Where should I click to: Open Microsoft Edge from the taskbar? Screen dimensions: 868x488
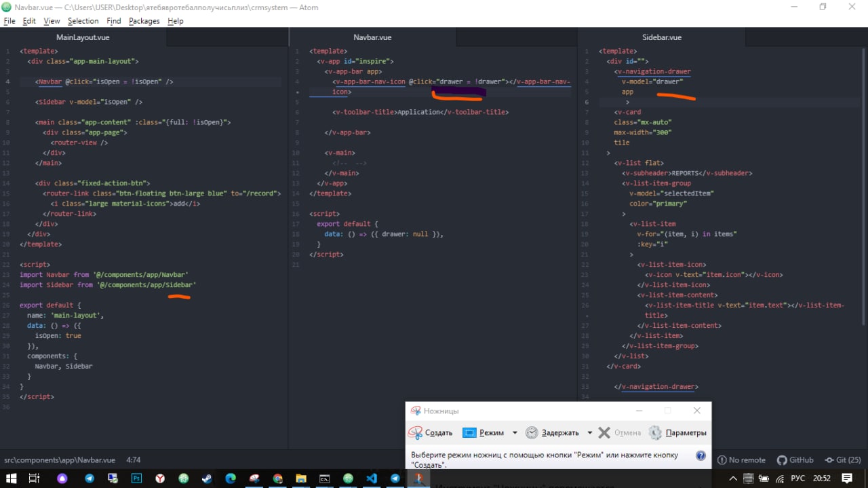click(x=231, y=478)
